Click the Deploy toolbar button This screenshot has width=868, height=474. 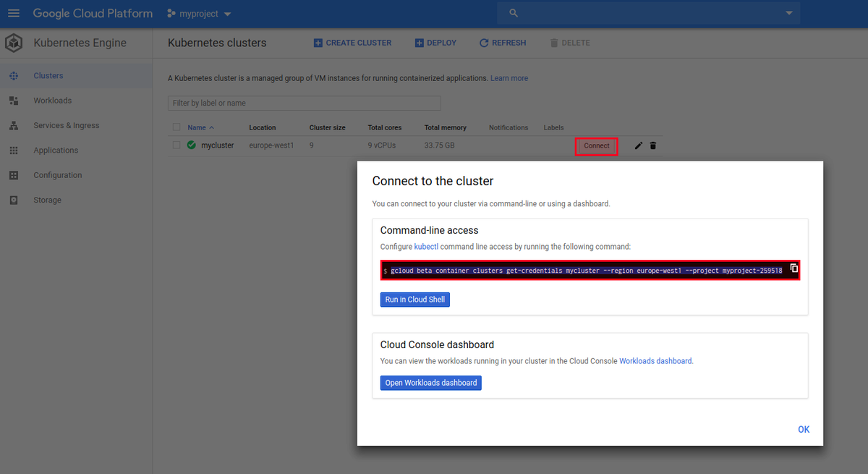pos(435,43)
